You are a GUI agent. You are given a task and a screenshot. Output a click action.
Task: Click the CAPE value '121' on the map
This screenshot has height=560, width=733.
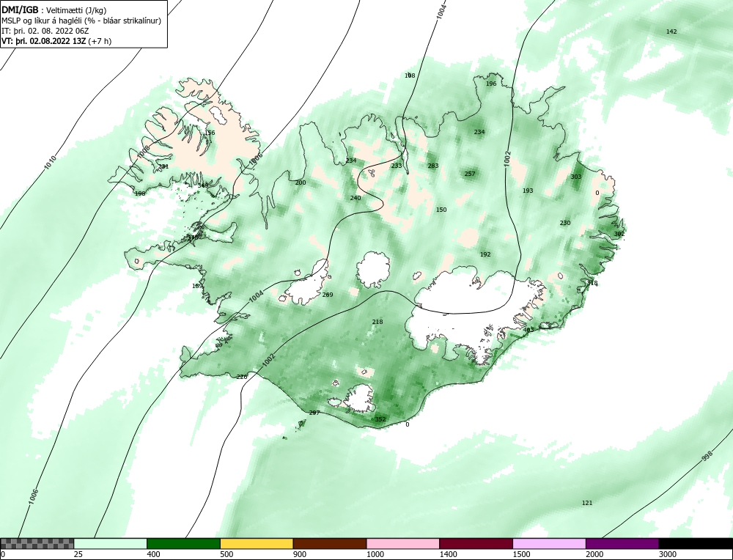click(587, 504)
